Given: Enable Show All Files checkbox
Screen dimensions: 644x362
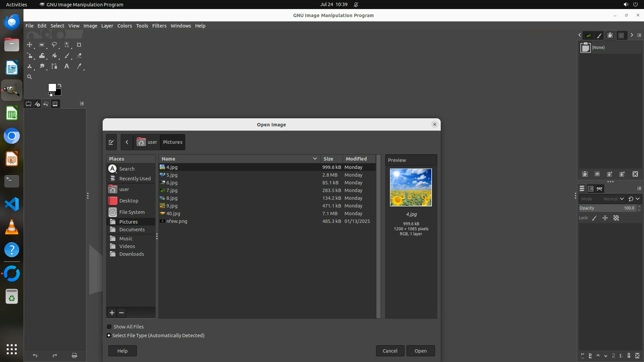Looking at the screenshot, I should (x=109, y=327).
